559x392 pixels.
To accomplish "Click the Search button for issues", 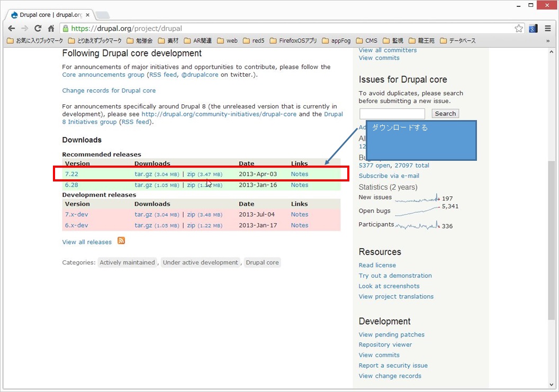I will point(445,114).
